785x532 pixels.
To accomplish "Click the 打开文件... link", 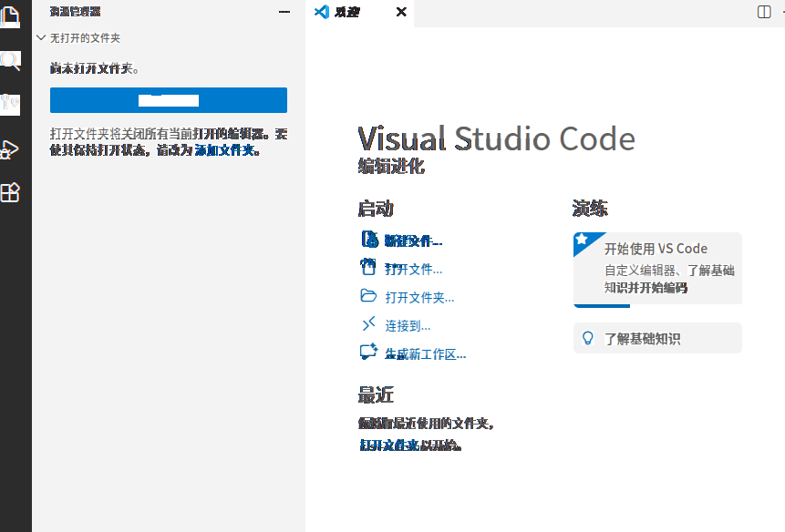I will (414, 270).
